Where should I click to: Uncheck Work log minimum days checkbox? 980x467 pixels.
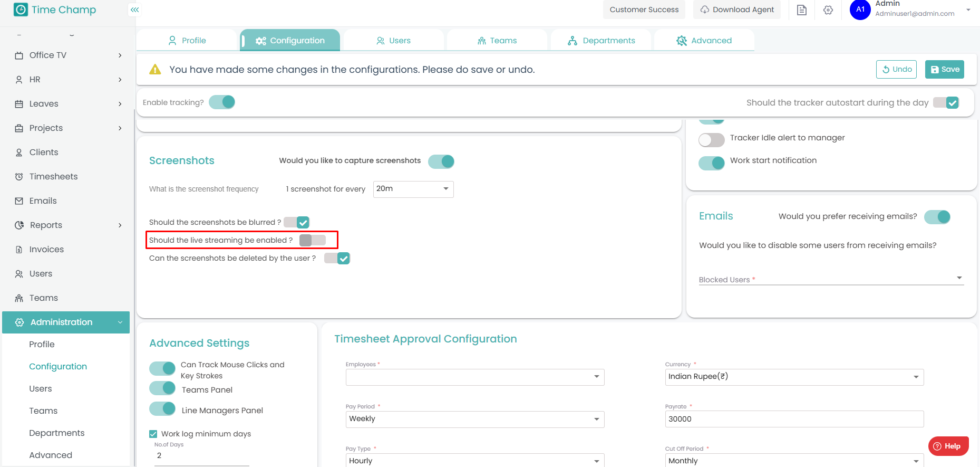153,434
